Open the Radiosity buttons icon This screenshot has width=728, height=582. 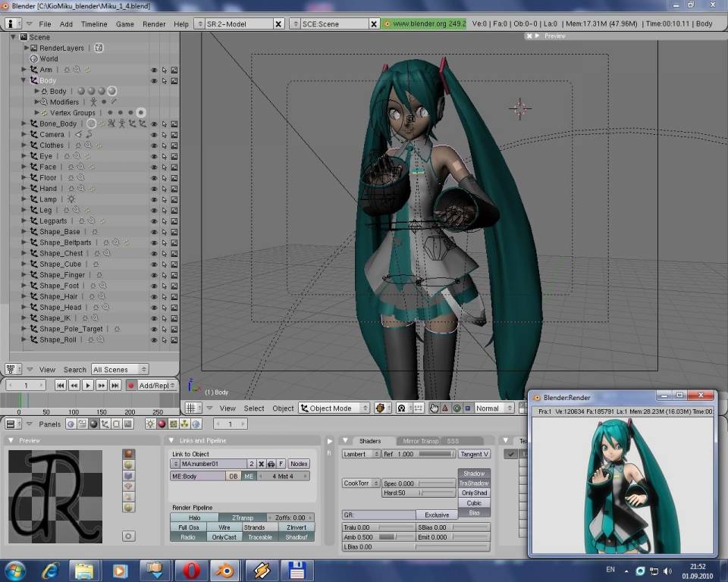click(x=185, y=424)
